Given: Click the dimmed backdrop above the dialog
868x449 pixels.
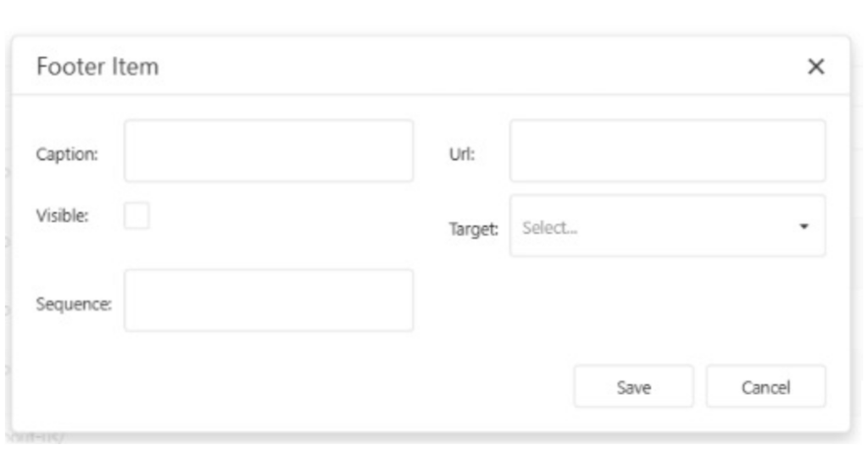Looking at the screenshot, I should (x=424, y=15).
